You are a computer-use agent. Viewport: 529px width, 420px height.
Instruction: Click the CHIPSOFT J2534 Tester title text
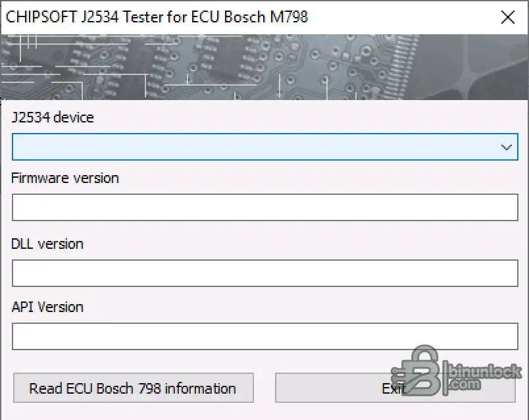tap(157, 17)
